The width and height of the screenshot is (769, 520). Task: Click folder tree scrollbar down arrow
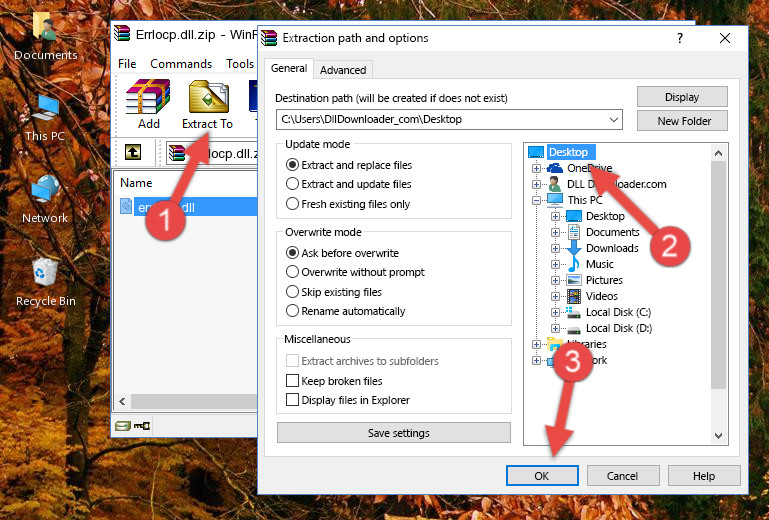coord(718,435)
